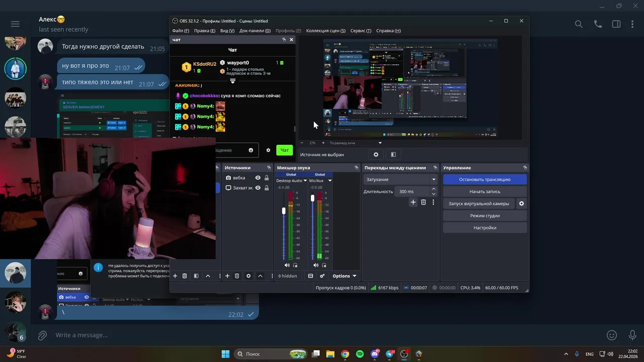The width and height of the screenshot is (644, 362).
Task: Open the Док-панели menu
Action: (x=255, y=31)
